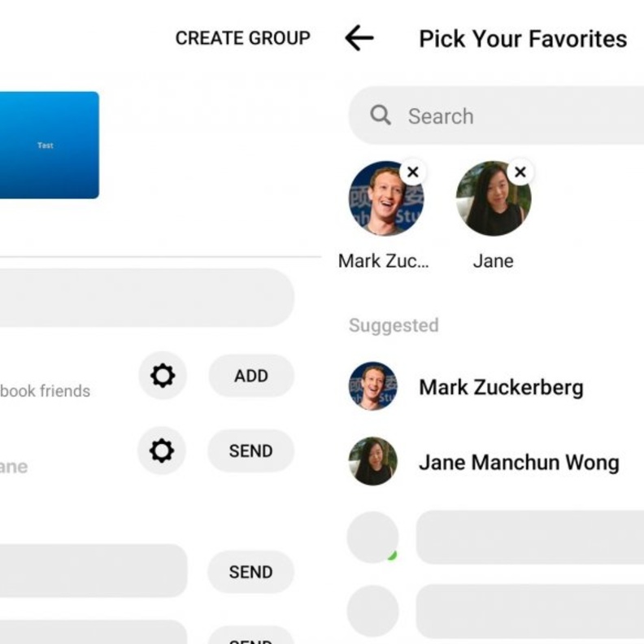The height and width of the screenshot is (644, 644).
Task: Open the blue Test thumbnail
Action: coord(47,145)
